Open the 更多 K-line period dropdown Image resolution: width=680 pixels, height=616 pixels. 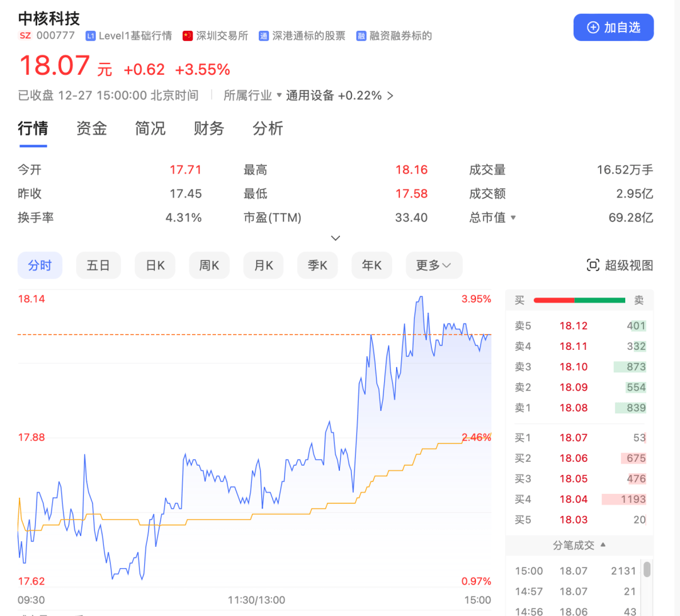434,265
